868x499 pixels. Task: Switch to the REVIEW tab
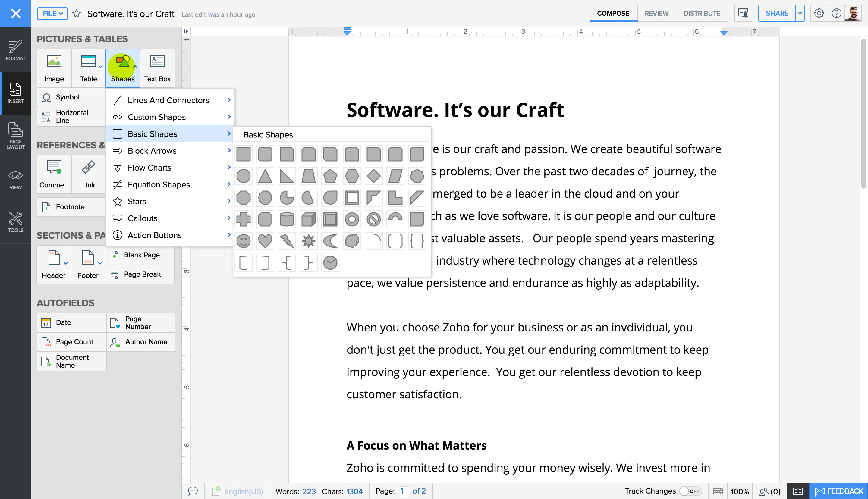click(656, 13)
